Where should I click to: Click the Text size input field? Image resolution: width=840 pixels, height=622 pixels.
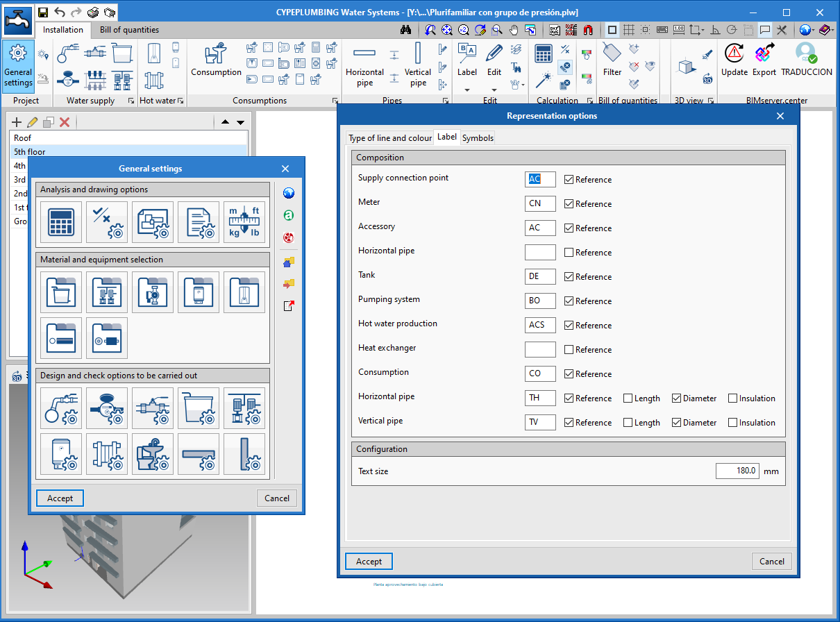738,471
